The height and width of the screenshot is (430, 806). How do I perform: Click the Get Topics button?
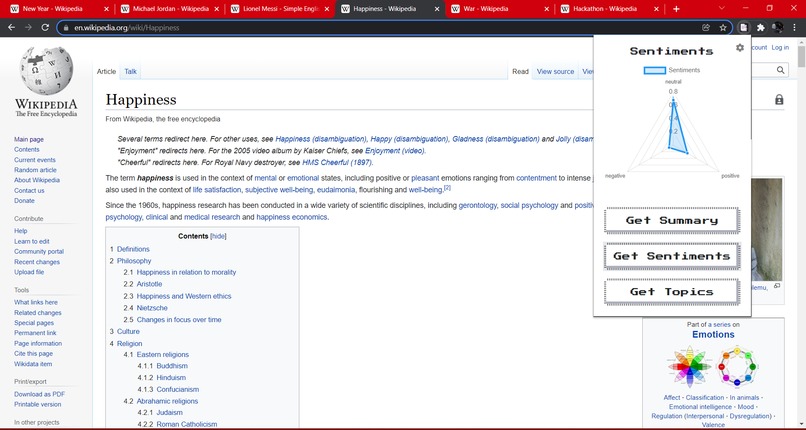point(672,291)
